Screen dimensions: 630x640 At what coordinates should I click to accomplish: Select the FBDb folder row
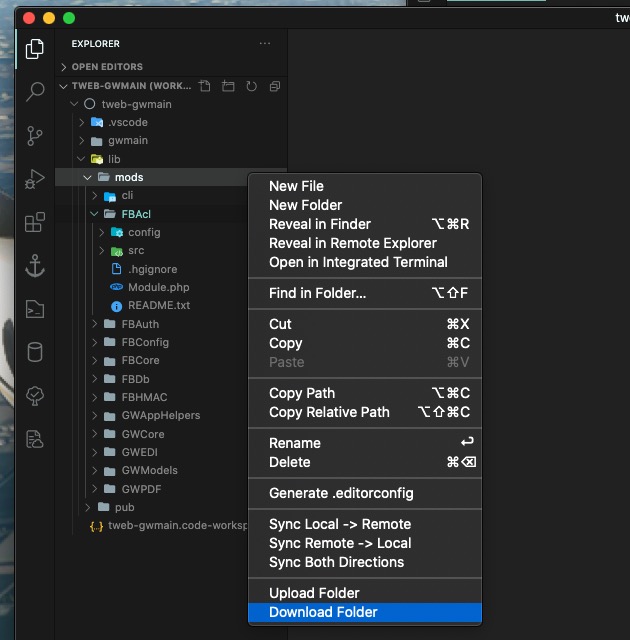pos(152,379)
